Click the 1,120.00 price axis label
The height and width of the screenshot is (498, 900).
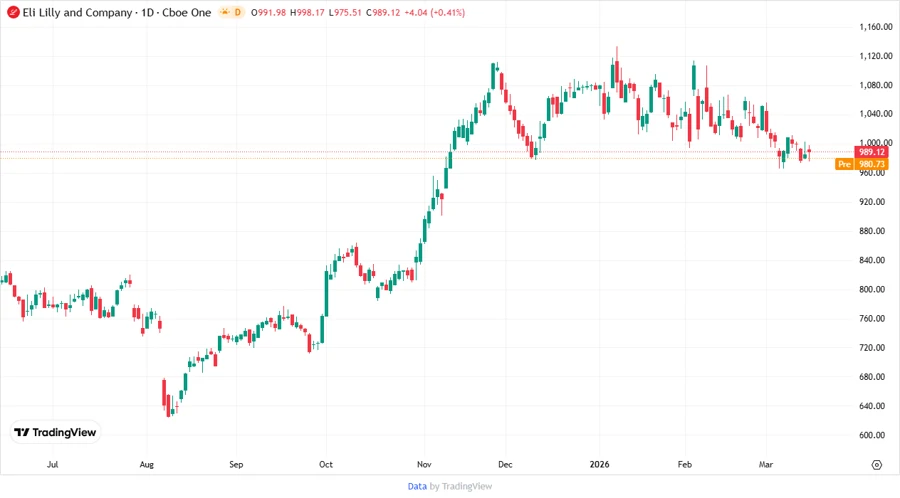(x=875, y=56)
